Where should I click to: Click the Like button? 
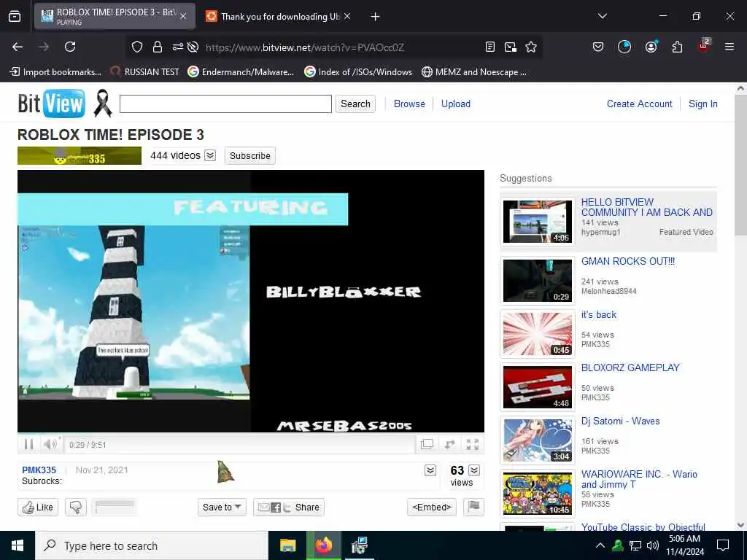click(38, 507)
